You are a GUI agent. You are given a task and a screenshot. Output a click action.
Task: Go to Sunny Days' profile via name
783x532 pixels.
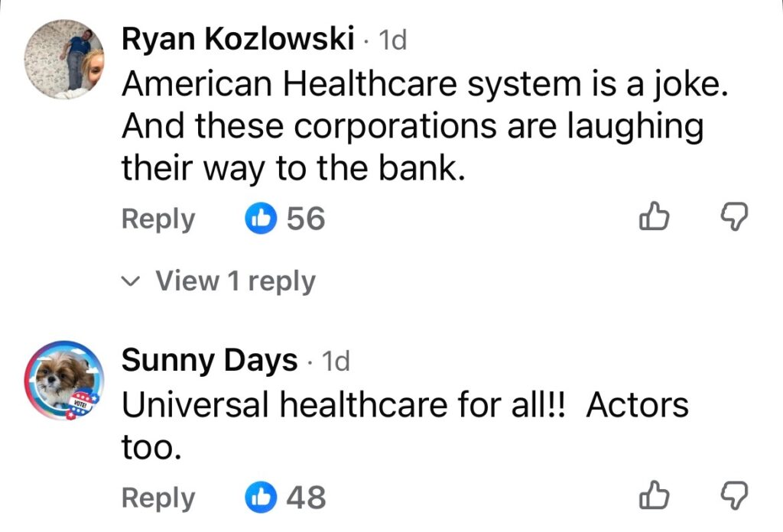click(210, 359)
